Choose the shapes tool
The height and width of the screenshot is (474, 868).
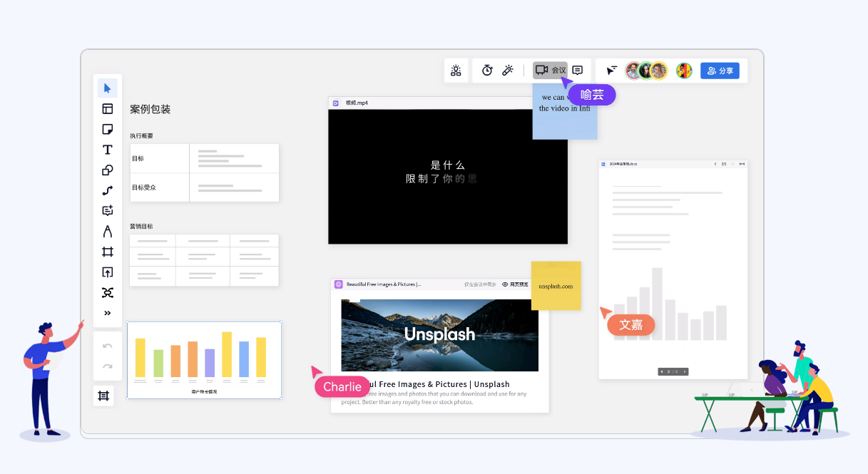point(108,170)
